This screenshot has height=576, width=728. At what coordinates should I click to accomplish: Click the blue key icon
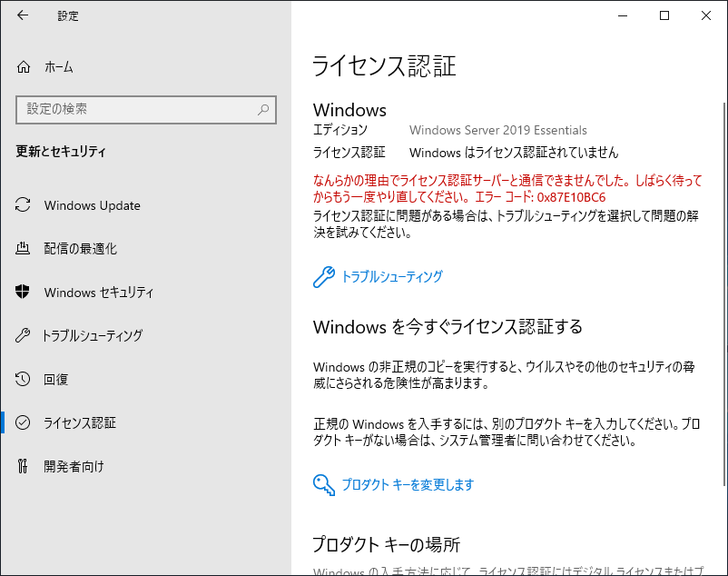(x=324, y=485)
